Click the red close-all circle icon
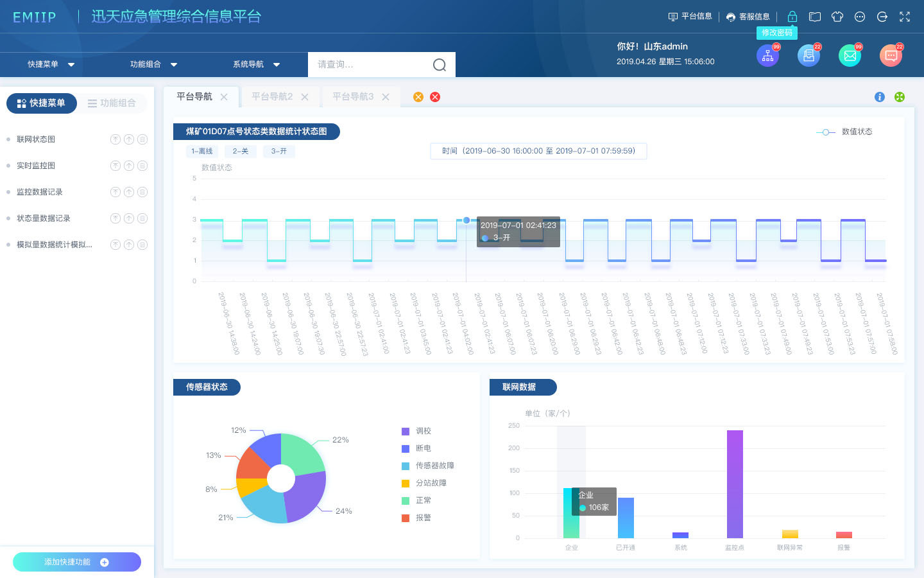The width and height of the screenshot is (924, 578). pos(435,97)
